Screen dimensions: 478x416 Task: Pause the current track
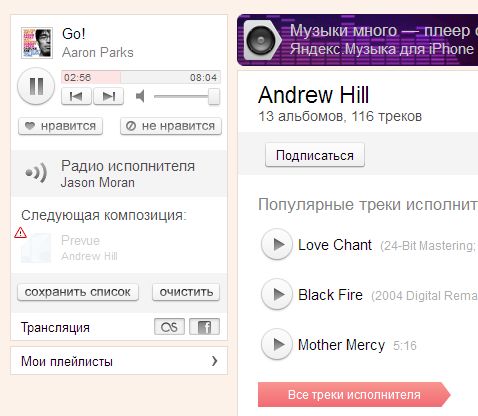pyautogui.click(x=36, y=86)
